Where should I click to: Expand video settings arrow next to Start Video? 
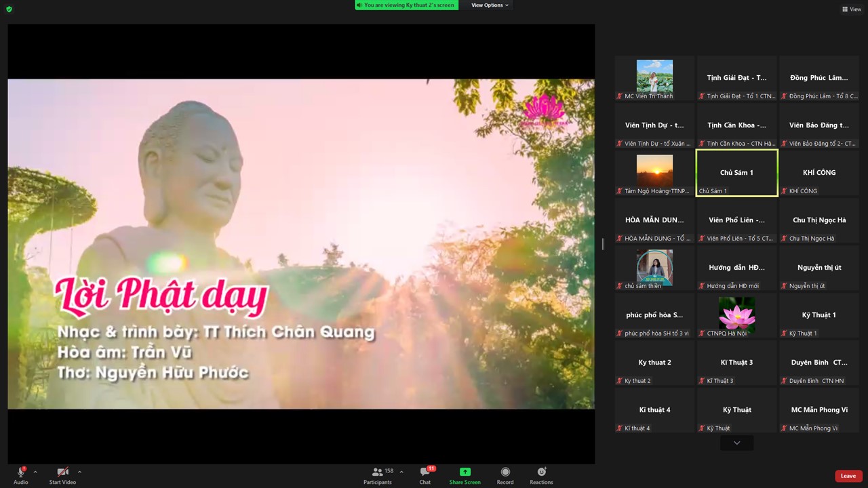point(79,472)
